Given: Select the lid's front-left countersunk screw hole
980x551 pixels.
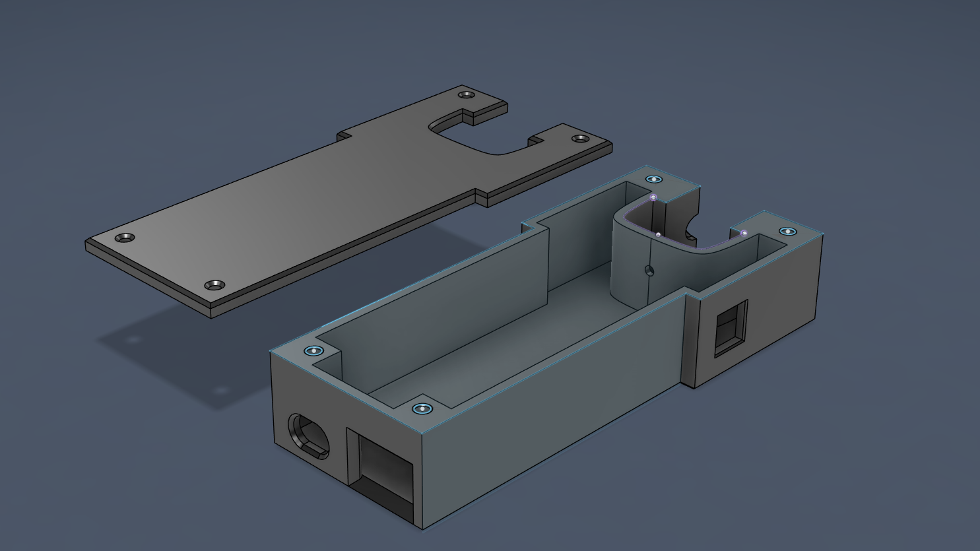Looking at the screenshot, I should (x=125, y=238).
